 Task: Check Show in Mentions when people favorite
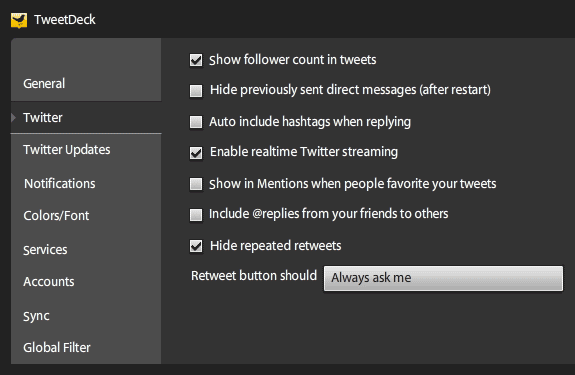pyautogui.click(x=196, y=184)
